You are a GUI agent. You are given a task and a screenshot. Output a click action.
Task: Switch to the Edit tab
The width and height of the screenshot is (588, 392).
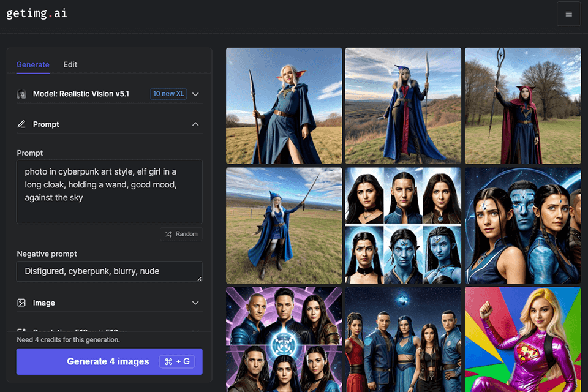coord(70,64)
